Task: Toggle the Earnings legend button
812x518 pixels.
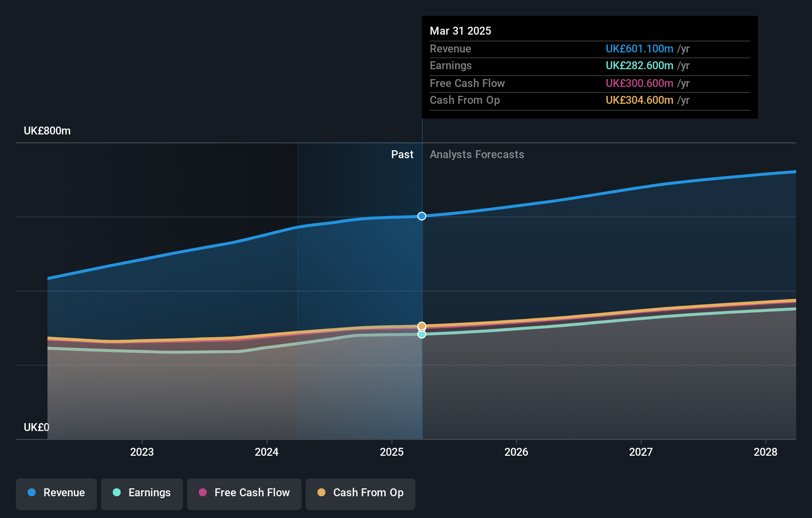Action: pos(142,494)
